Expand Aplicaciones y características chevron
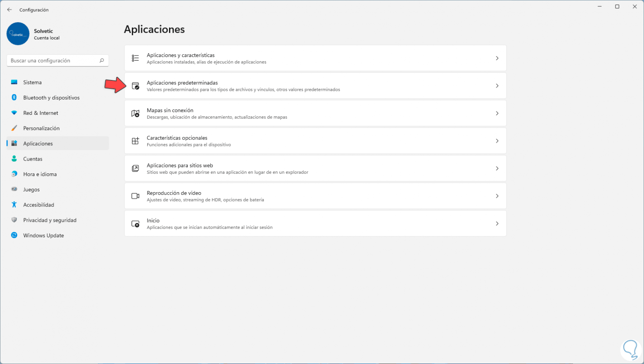This screenshot has height=364, width=644. pos(497,58)
